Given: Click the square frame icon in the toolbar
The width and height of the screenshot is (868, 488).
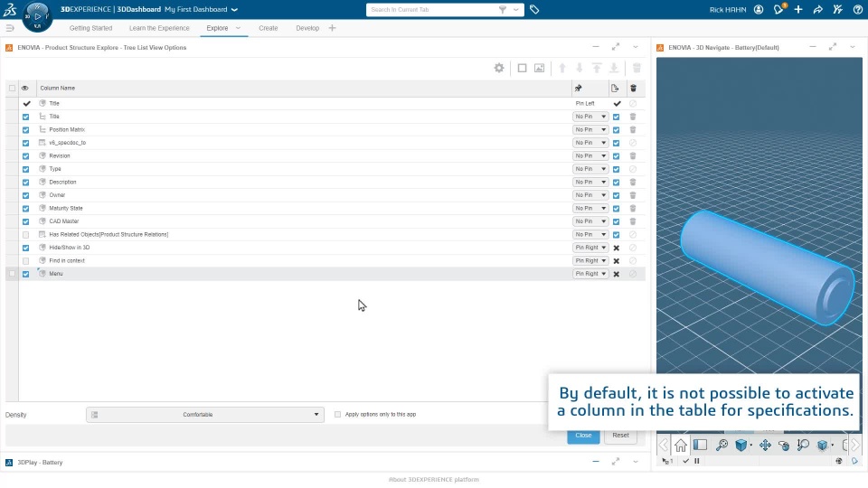Looking at the screenshot, I should (522, 68).
